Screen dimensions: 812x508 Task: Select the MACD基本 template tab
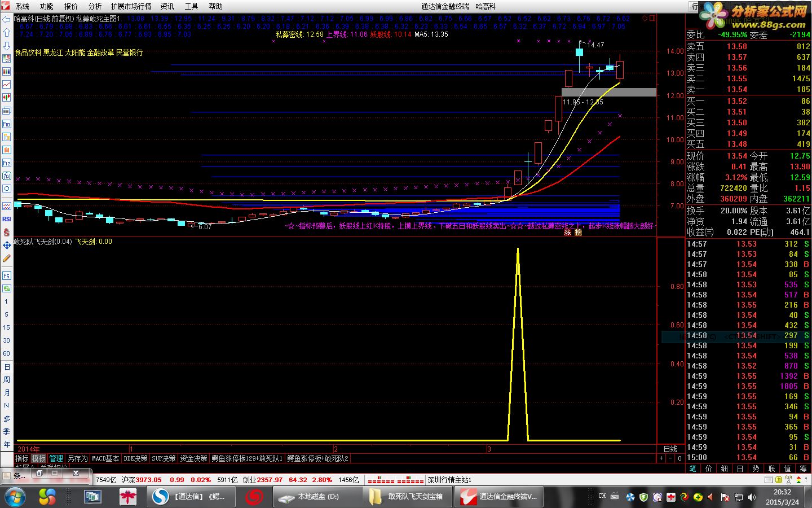(105, 458)
